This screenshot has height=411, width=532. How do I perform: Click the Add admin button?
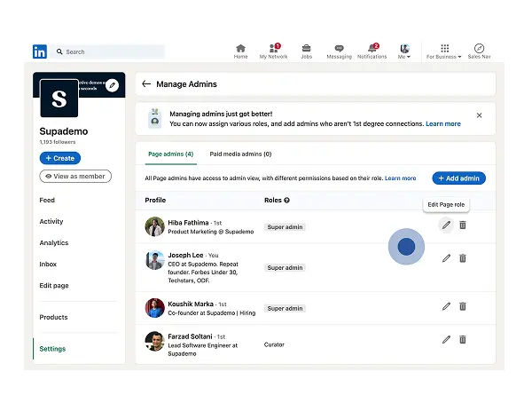pos(458,178)
